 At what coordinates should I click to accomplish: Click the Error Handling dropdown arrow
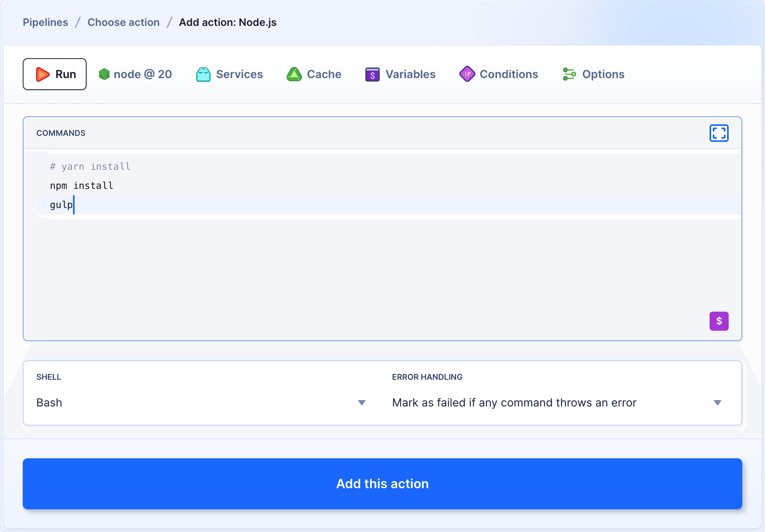[x=718, y=403]
